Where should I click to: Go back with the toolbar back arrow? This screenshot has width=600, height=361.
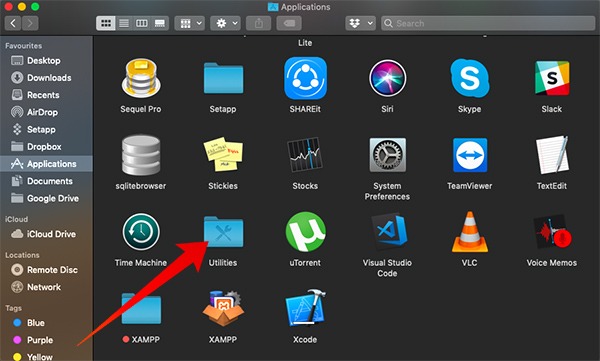(x=13, y=23)
